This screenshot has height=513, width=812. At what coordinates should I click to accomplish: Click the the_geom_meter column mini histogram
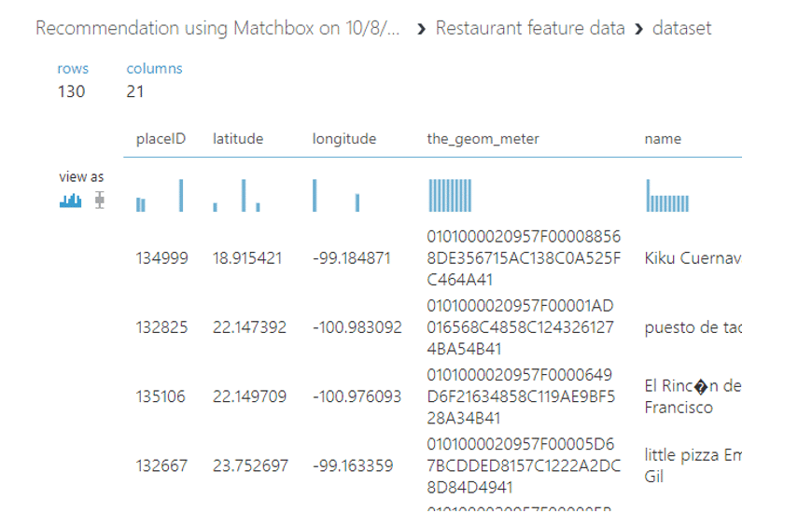click(x=450, y=196)
